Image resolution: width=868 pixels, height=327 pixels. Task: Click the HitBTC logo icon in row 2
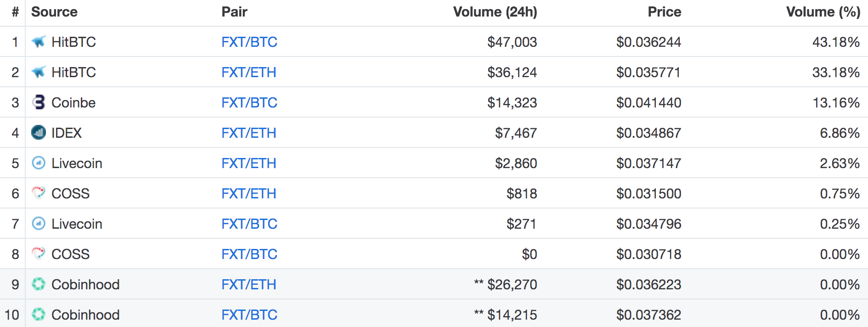pyautogui.click(x=39, y=72)
